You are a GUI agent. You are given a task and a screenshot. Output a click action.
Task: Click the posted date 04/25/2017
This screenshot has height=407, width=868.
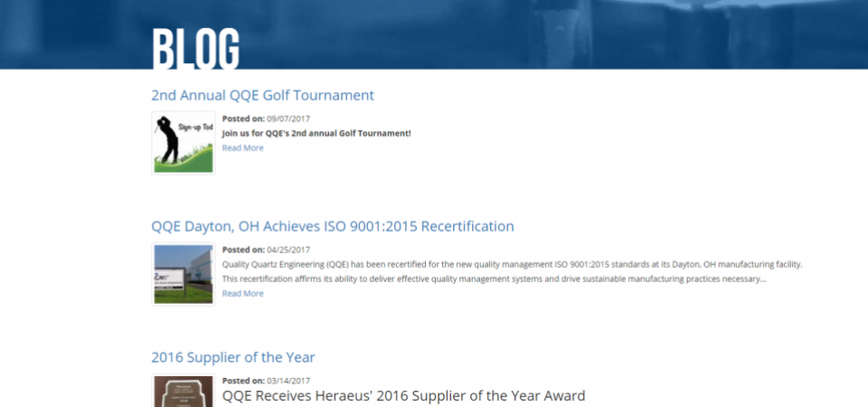pos(288,250)
